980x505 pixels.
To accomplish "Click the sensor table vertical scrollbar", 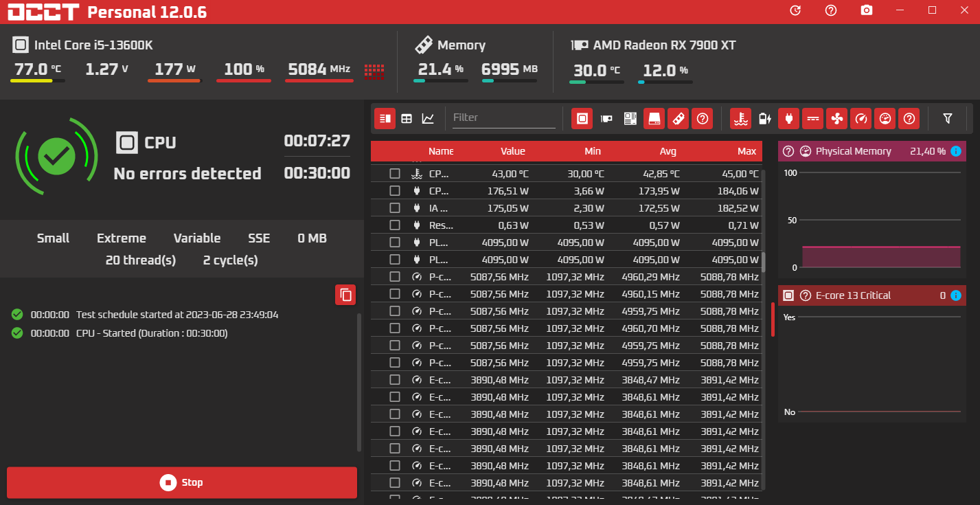I will 764,262.
